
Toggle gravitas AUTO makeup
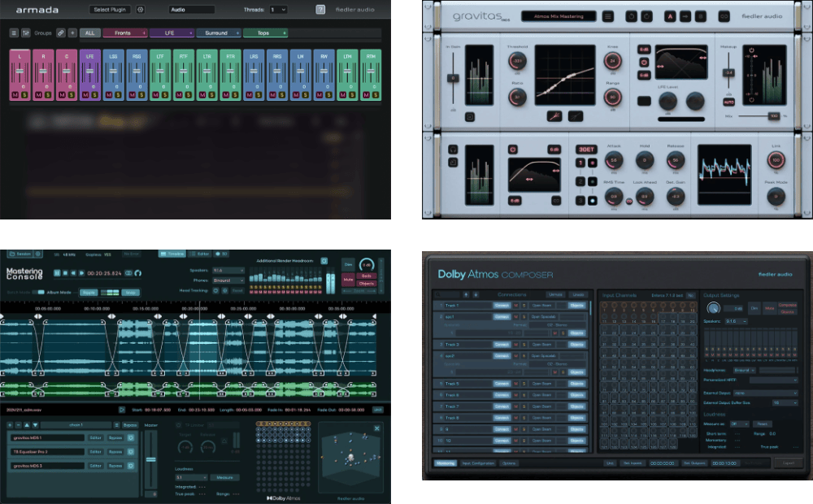(728, 102)
